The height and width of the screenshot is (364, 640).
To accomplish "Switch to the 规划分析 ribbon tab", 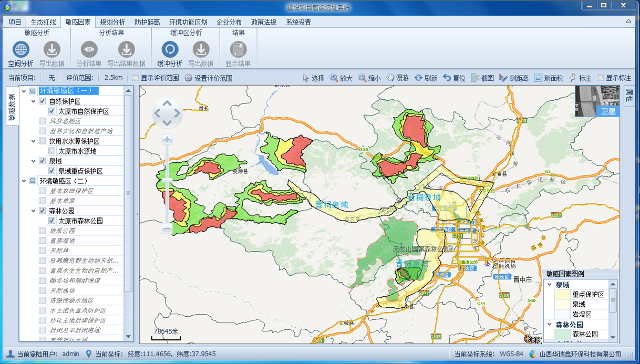I will (x=112, y=22).
